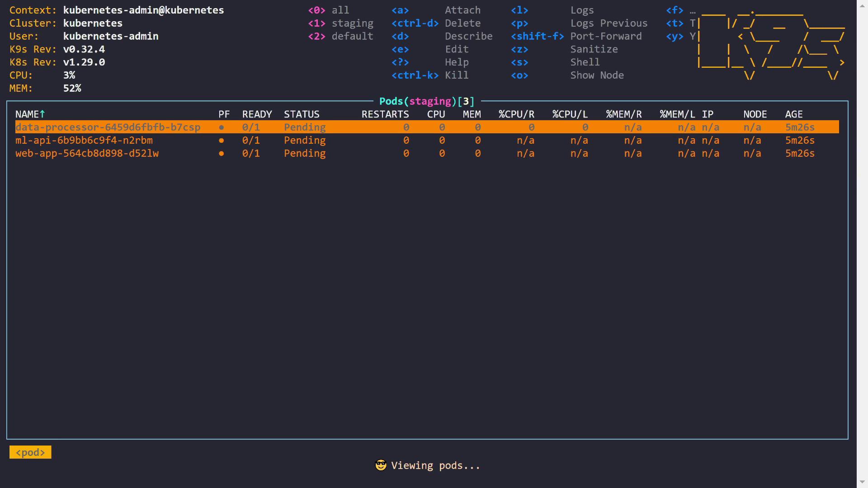868x488 pixels.
Task: Click the Shell command hint
Action: click(585, 62)
